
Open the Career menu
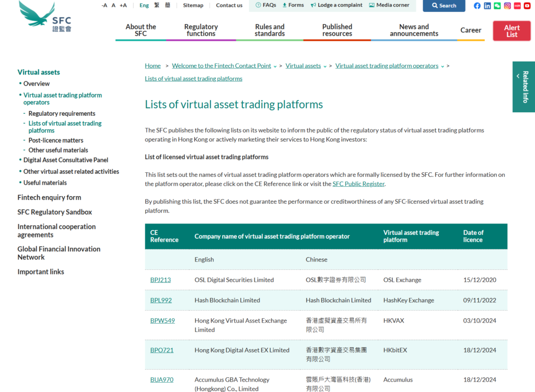[x=471, y=30]
